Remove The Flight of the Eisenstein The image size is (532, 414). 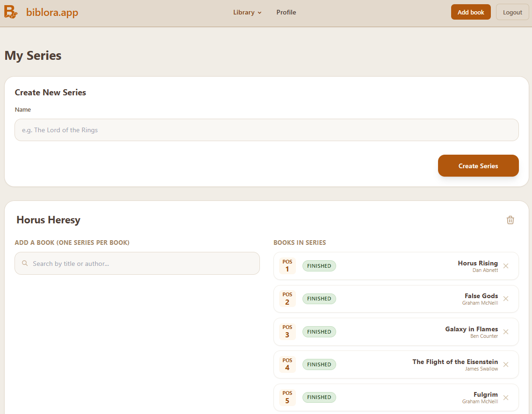click(x=505, y=364)
